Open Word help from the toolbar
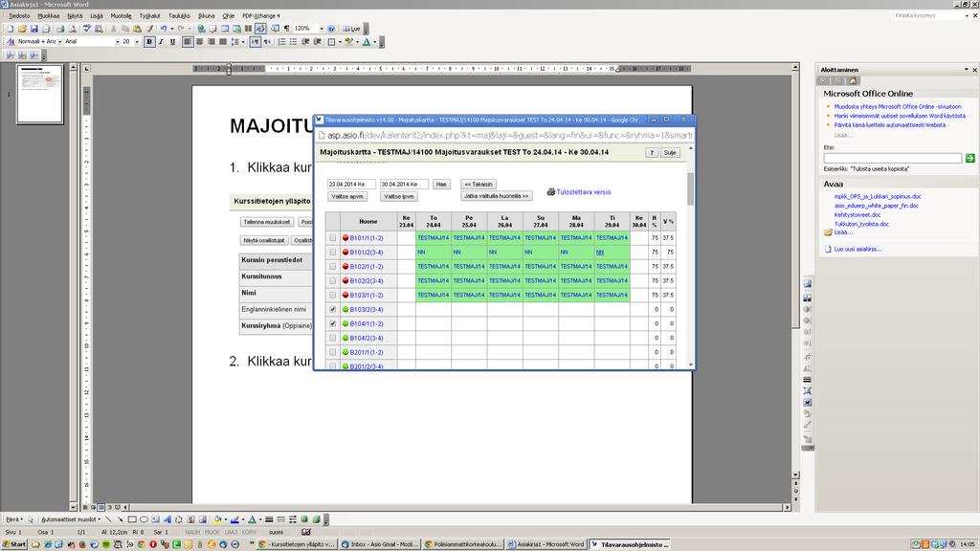980x551 pixels. [x=331, y=29]
